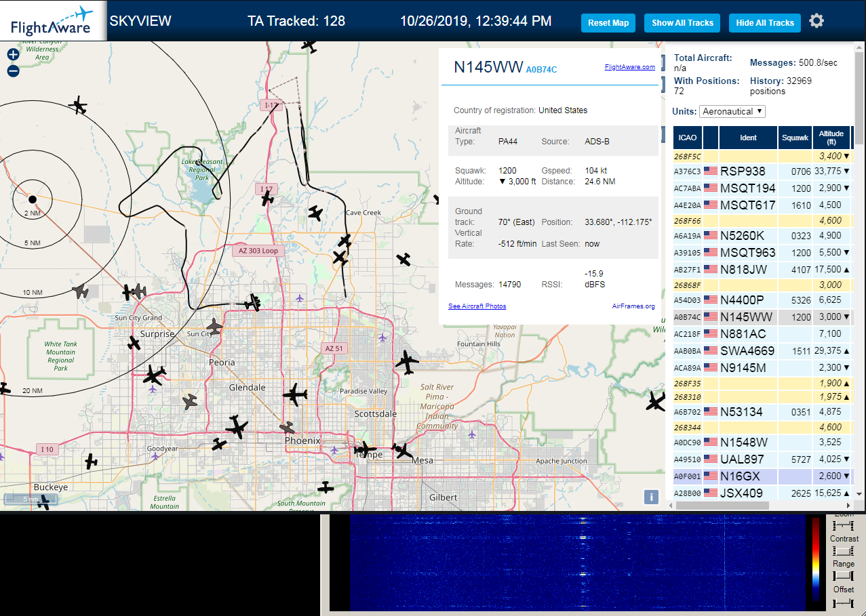The height and width of the screenshot is (616, 866).
Task: Click the FlightAware logo
Action: point(52,20)
